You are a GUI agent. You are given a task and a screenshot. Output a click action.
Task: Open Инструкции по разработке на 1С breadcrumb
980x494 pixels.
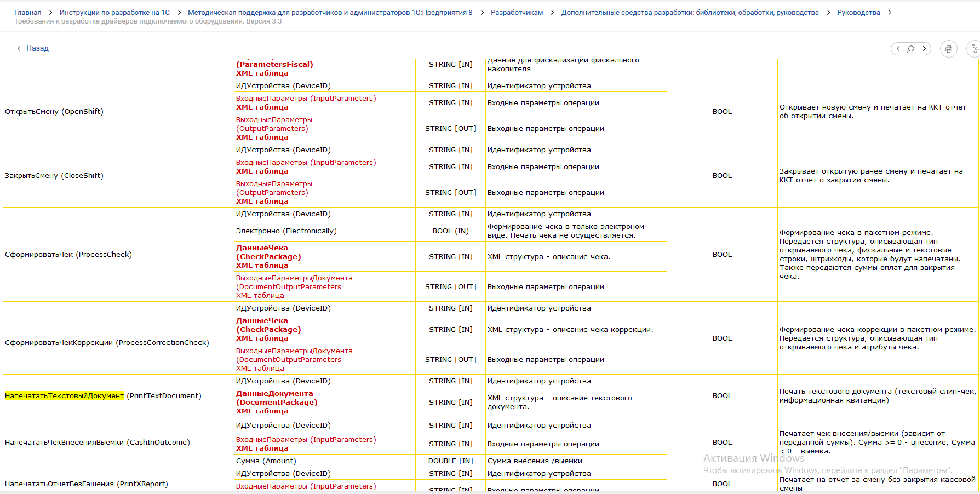[x=114, y=12]
